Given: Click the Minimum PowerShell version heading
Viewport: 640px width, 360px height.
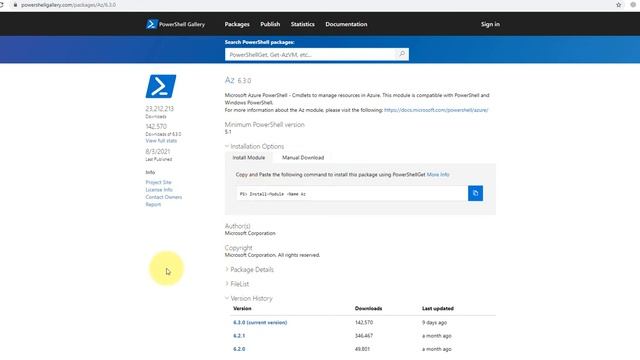Looking at the screenshot, I should pyautogui.click(x=264, y=124).
